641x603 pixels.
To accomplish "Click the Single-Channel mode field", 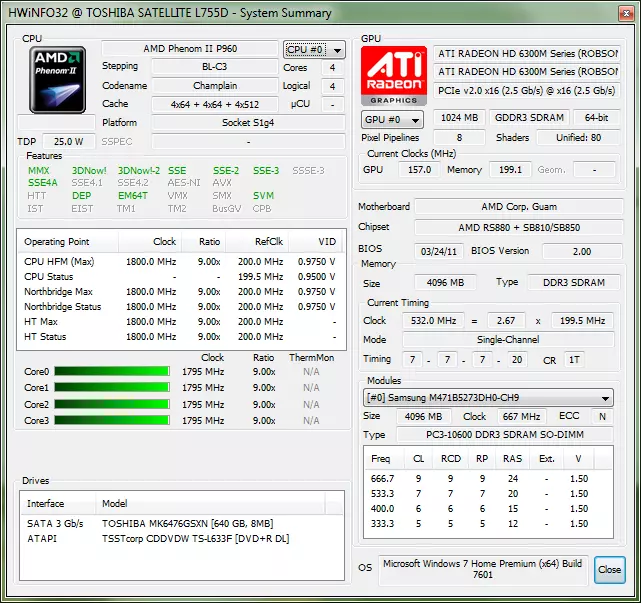I will click(508, 340).
